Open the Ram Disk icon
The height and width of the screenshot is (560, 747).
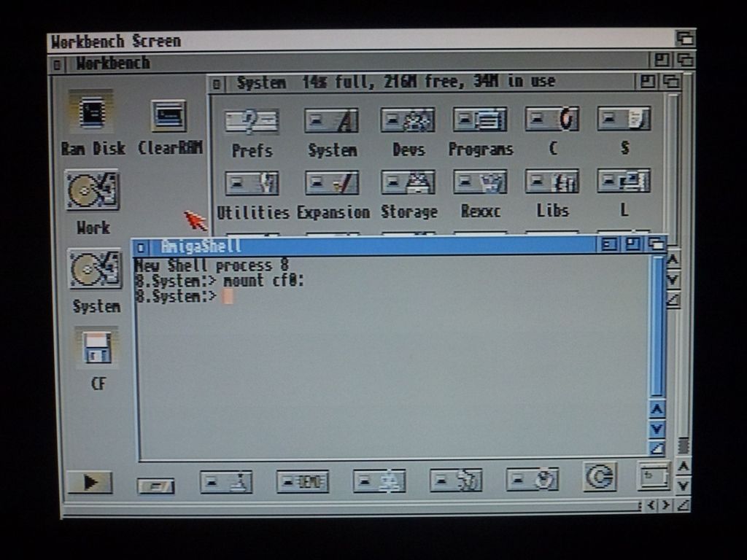click(90, 113)
